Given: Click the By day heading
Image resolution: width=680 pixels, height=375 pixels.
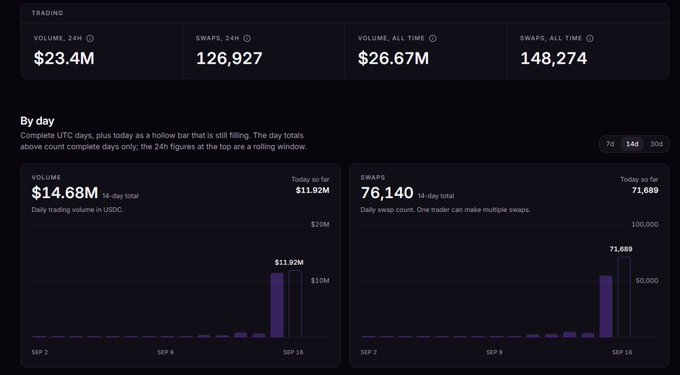Looking at the screenshot, I should (x=37, y=121).
